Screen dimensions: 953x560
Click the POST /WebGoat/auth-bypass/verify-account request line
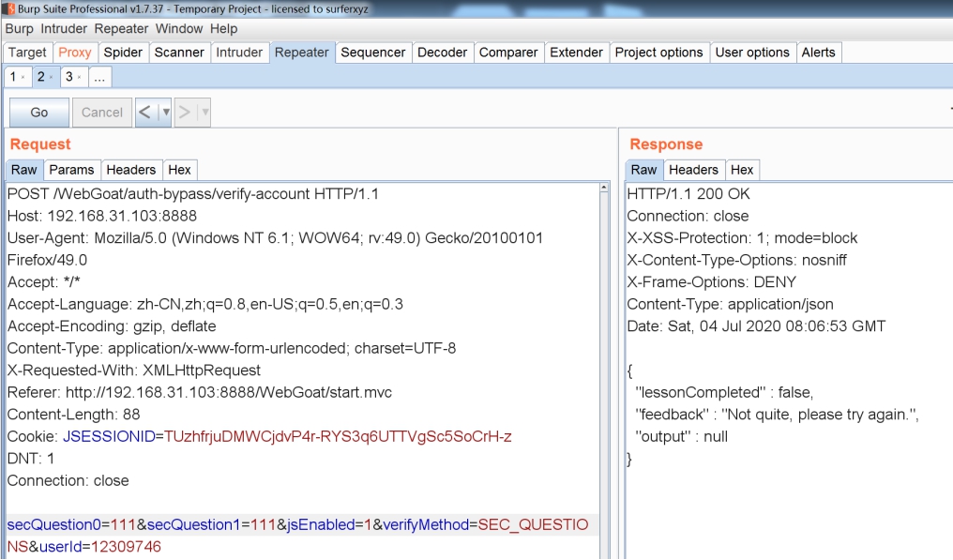193,194
